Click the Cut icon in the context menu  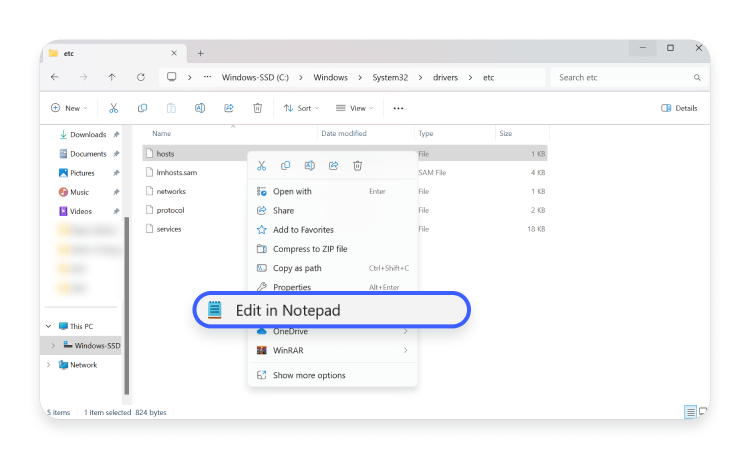pyautogui.click(x=262, y=166)
